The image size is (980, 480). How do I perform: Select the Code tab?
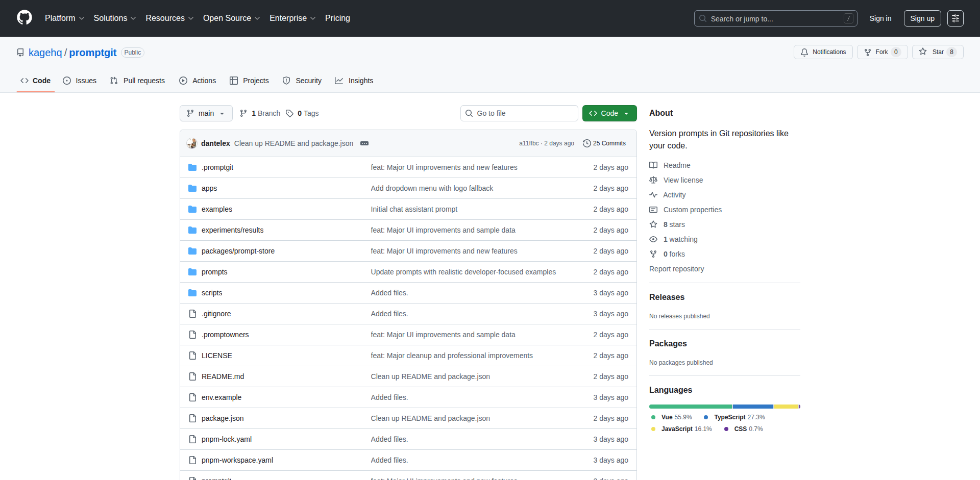pos(36,81)
